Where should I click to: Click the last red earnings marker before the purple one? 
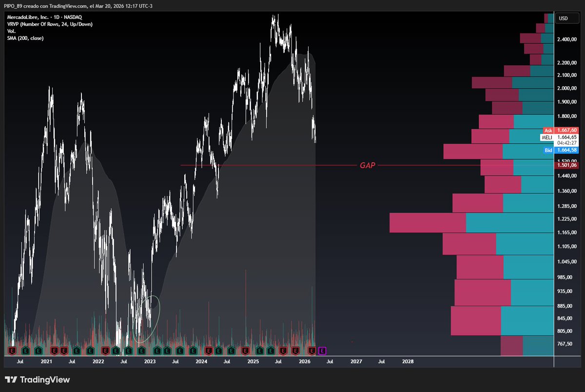click(312, 350)
